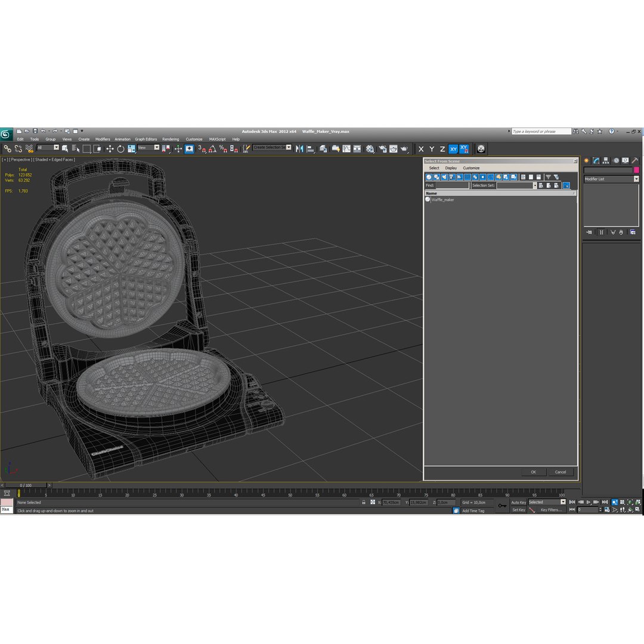Open the Modify command panel tab
Viewport: 644px width, 644px height.
596,160
